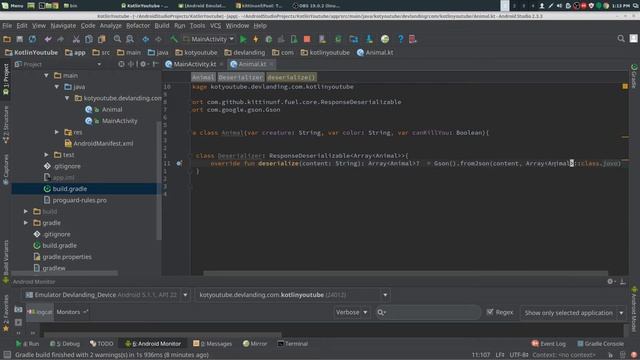Open the Verbose log level dropdown
Screen dimensions: 640x360
[x=351, y=312]
